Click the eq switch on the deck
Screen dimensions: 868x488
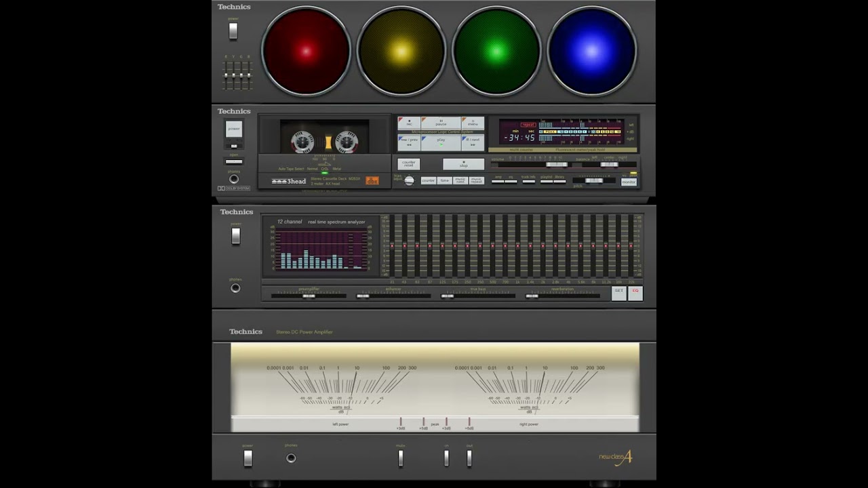pos(511,181)
